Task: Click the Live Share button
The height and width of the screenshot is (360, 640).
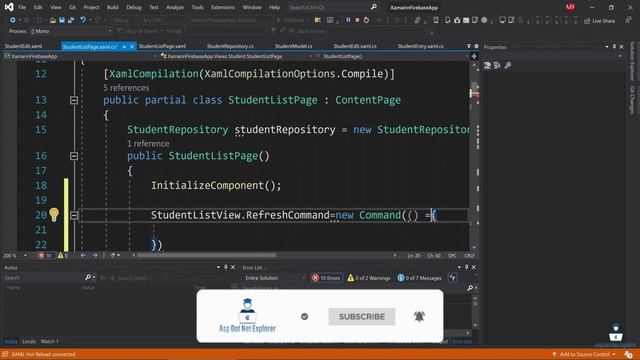Action: [600, 20]
